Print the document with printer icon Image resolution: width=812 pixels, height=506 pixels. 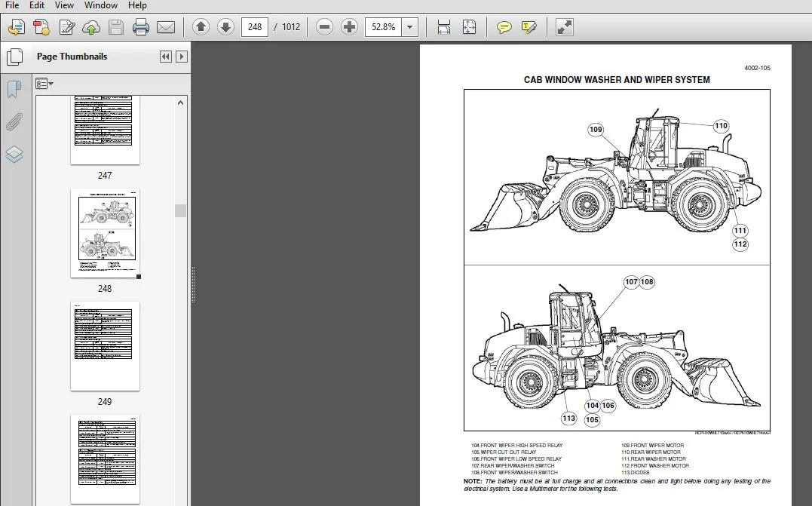click(141, 27)
